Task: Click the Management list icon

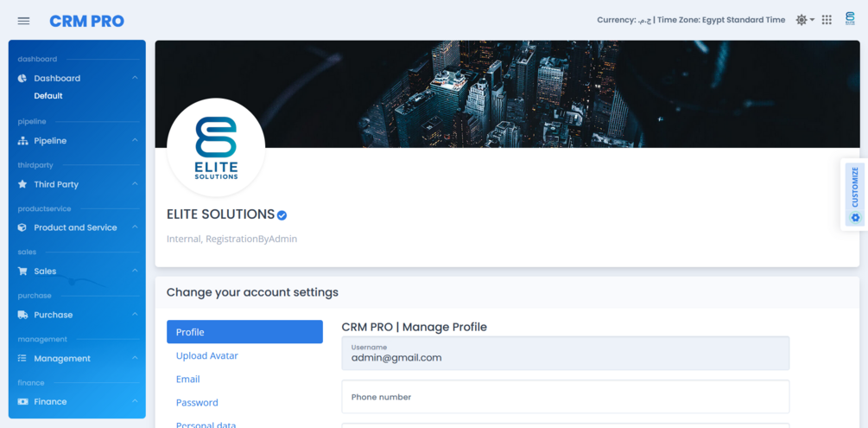Action: tap(22, 358)
